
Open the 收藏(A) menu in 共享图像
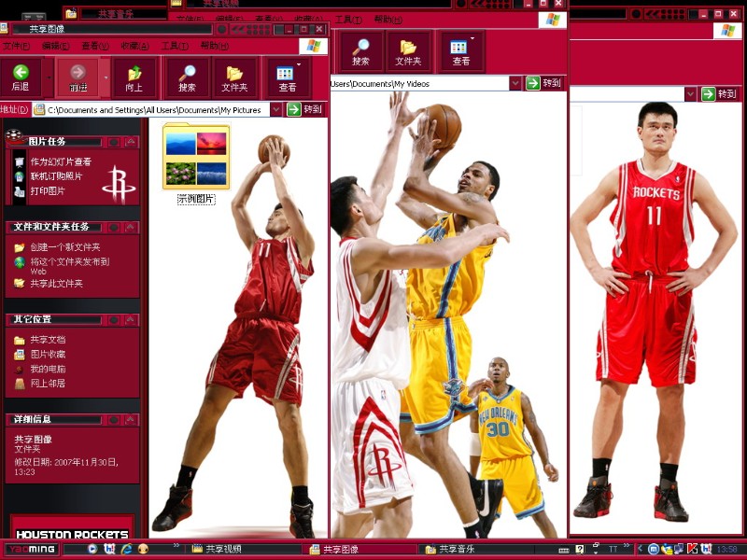(x=134, y=46)
